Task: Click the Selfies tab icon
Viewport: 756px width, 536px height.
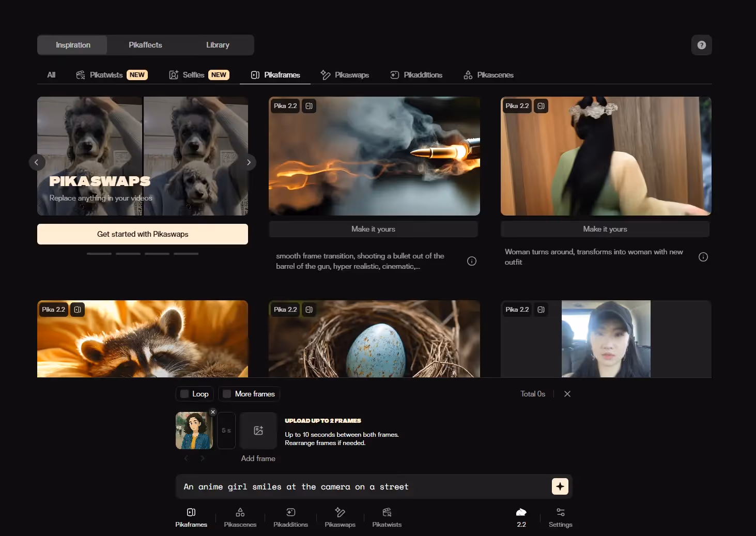Action: (x=174, y=75)
